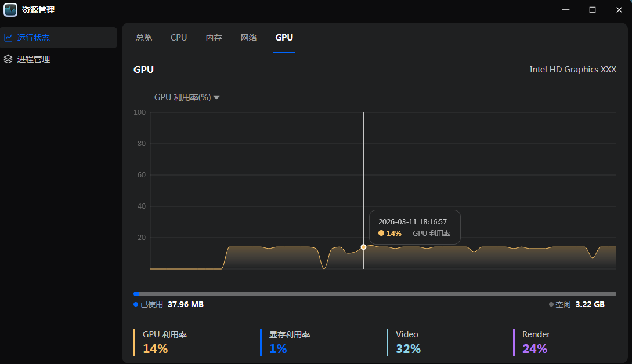Click the 运行状态 chart icon in sidebar
Image resolution: width=632 pixels, height=364 pixels.
(x=8, y=38)
